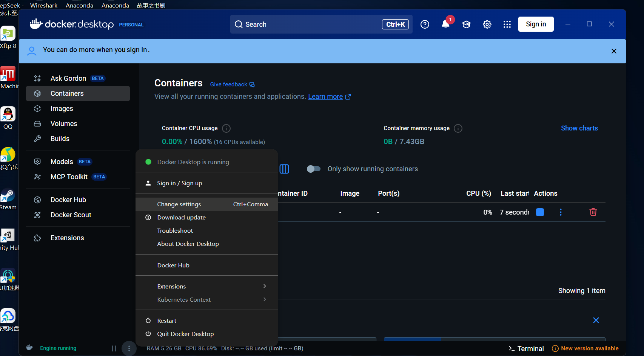This screenshot has height=356, width=644.
Task: Open the Learn more link
Action: (329, 97)
